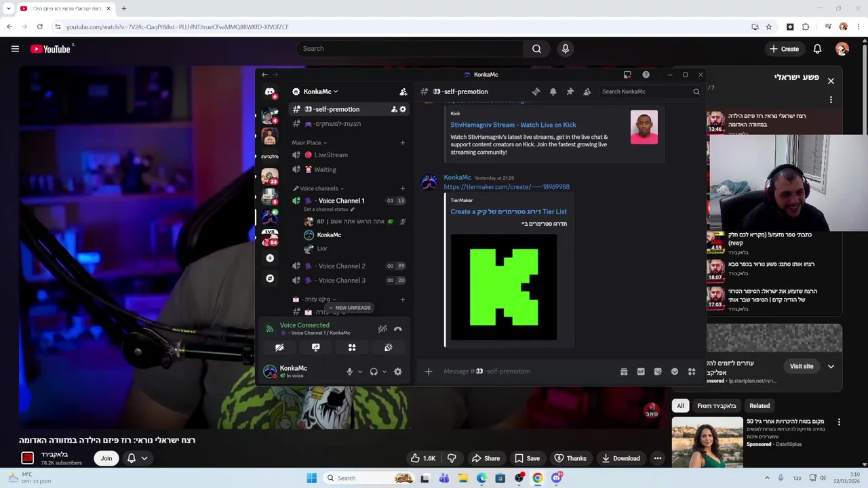Open threads icon in Discord channel header
Screen dimensions: 868x488
[x=536, y=91]
